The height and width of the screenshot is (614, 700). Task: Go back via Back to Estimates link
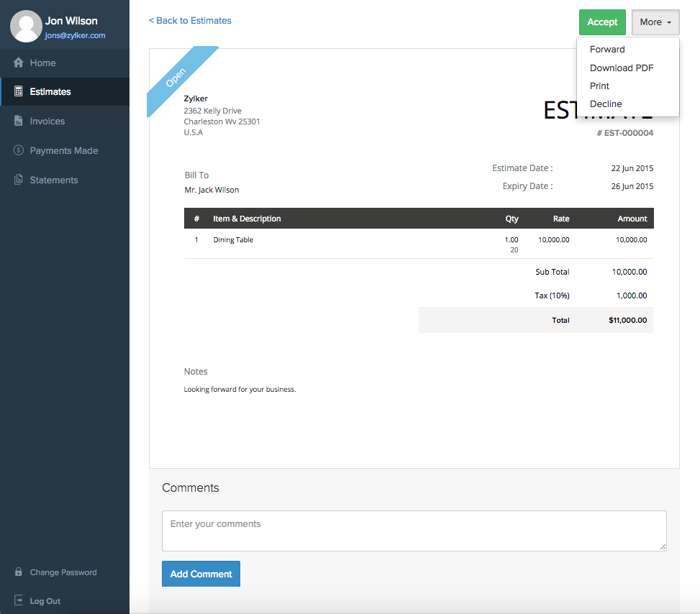coord(190,21)
